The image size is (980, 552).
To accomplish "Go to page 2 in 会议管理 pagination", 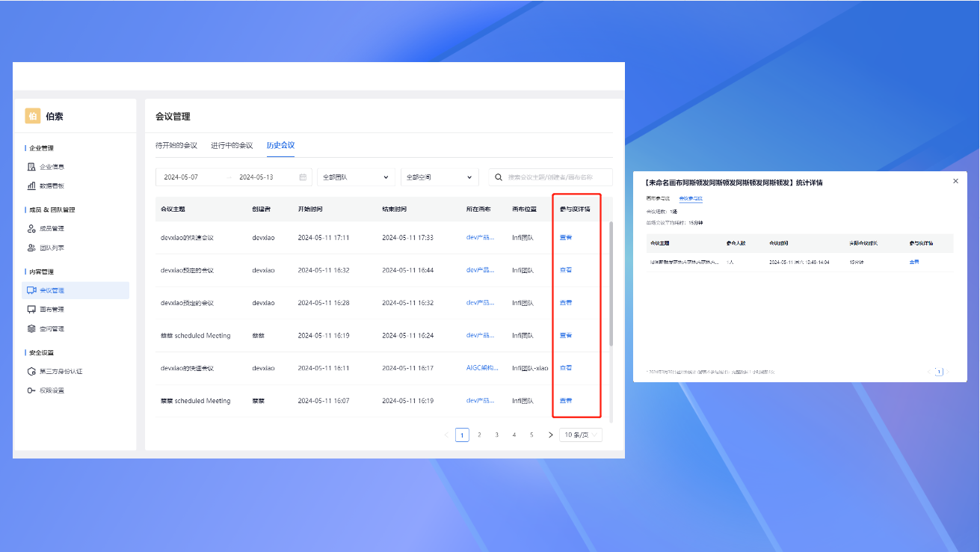I will coord(479,435).
